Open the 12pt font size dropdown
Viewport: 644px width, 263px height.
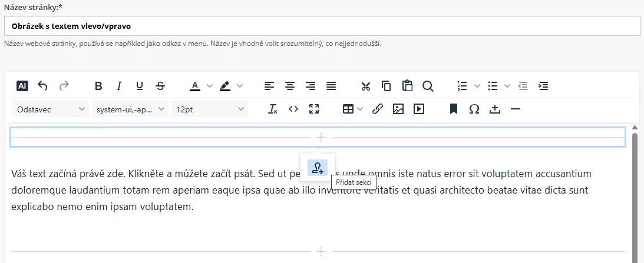(x=210, y=109)
